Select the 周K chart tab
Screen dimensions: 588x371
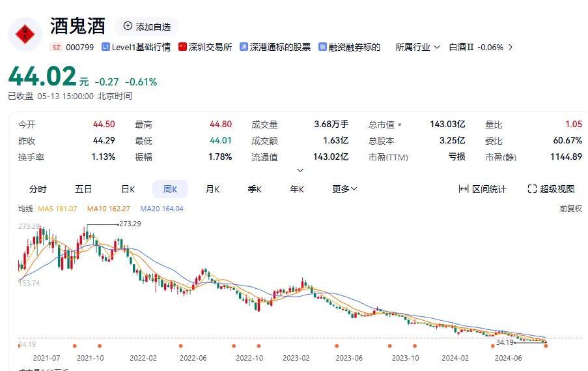170,189
